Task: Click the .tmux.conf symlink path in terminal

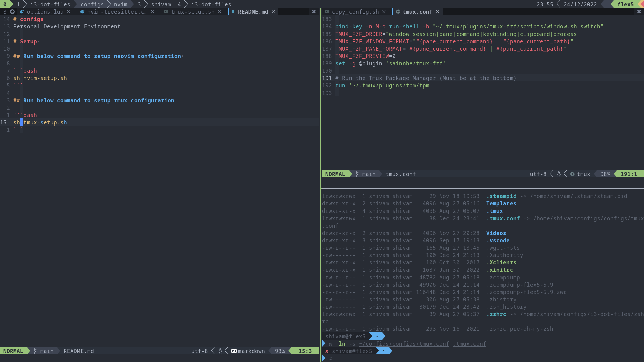Action: coord(469,344)
